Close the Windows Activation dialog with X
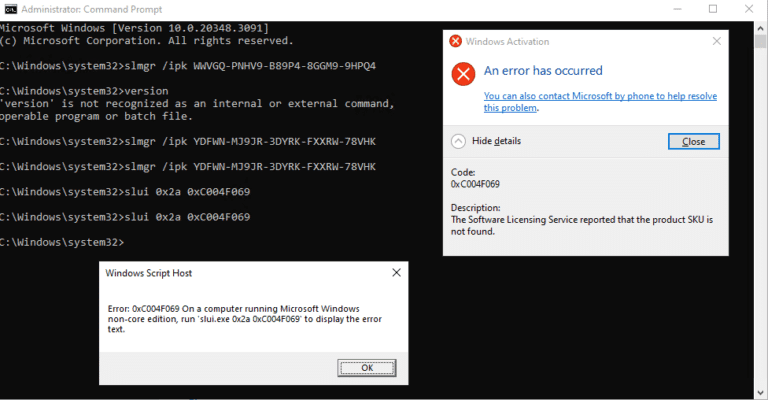The width and height of the screenshot is (768, 400). pos(717,41)
